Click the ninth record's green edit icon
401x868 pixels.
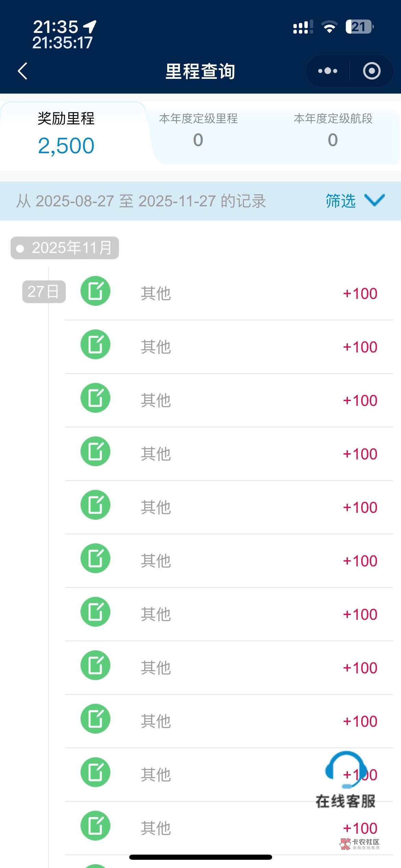(x=95, y=719)
